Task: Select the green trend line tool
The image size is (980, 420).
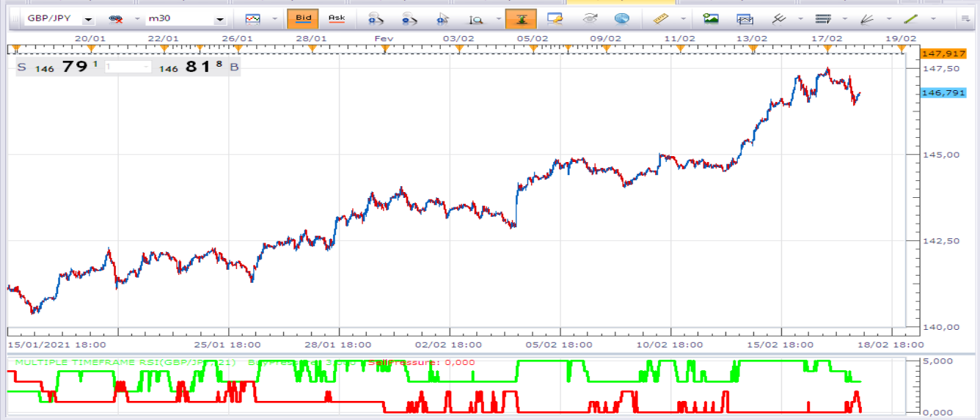Action: click(911, 19)
